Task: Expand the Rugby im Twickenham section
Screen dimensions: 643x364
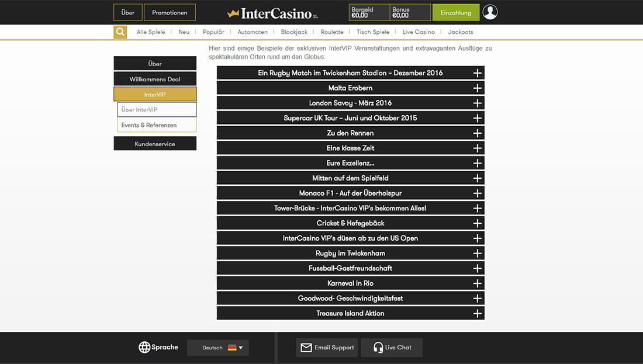Action: click(x=350, y=254)
